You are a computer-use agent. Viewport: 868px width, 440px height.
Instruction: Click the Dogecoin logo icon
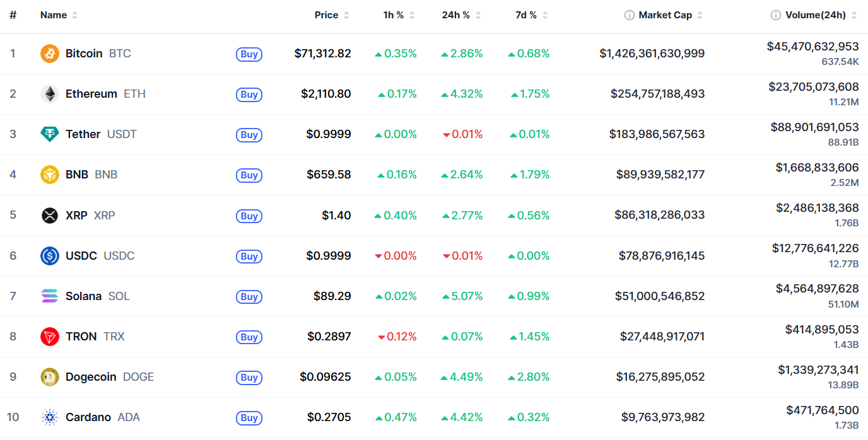(x=50, y=377)
